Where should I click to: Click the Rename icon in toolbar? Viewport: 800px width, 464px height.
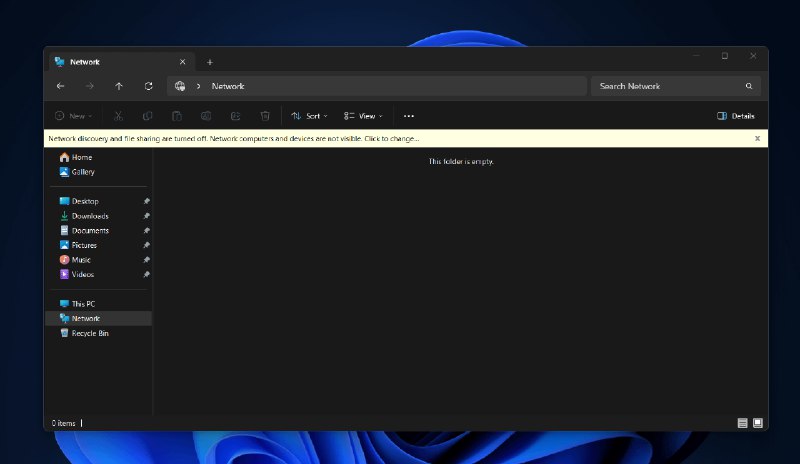206,116
